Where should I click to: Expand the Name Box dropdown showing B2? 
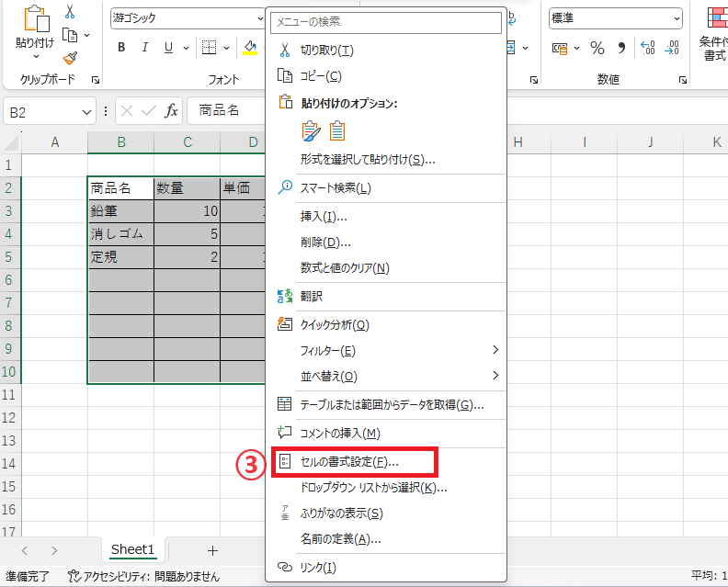(x=86, y=112)
